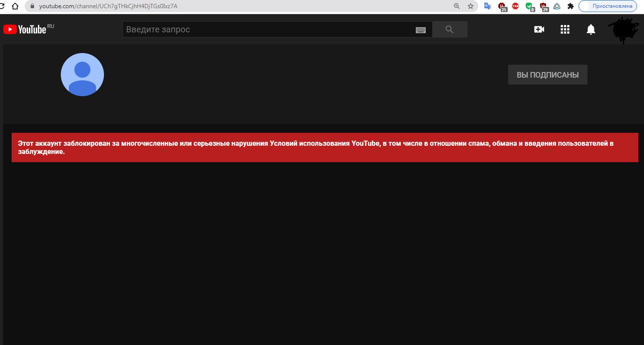The width and height of the screenshot is (644, 345).
Task: Open the green shield extension showing 0
Action: (x=530, y=6)
